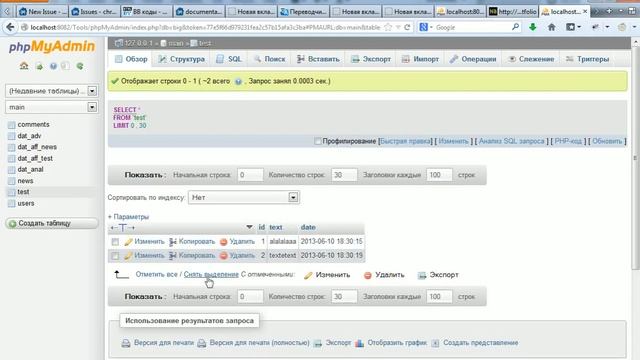Click the users table icon
This screenshot has height=360, width=640.
click(11, 203)
